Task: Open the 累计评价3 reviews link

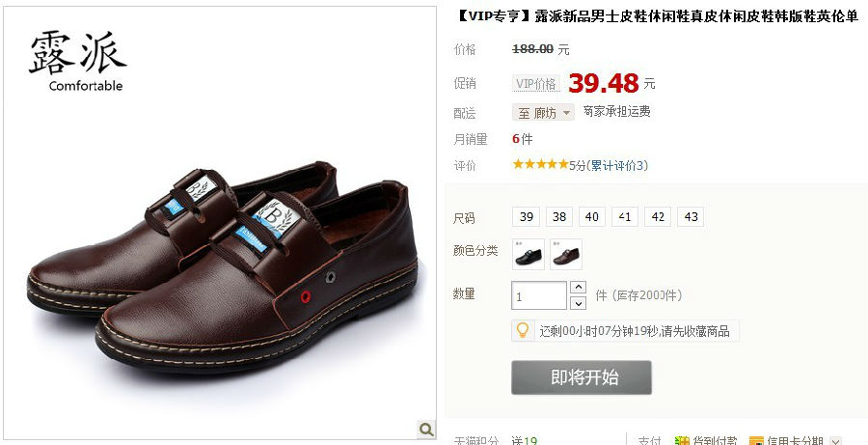Action: point(617,165)
